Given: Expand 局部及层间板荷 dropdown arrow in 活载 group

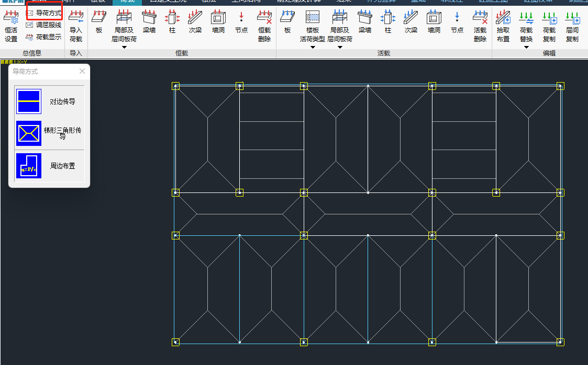Looking at the screenshot, I should click(340, 47).
